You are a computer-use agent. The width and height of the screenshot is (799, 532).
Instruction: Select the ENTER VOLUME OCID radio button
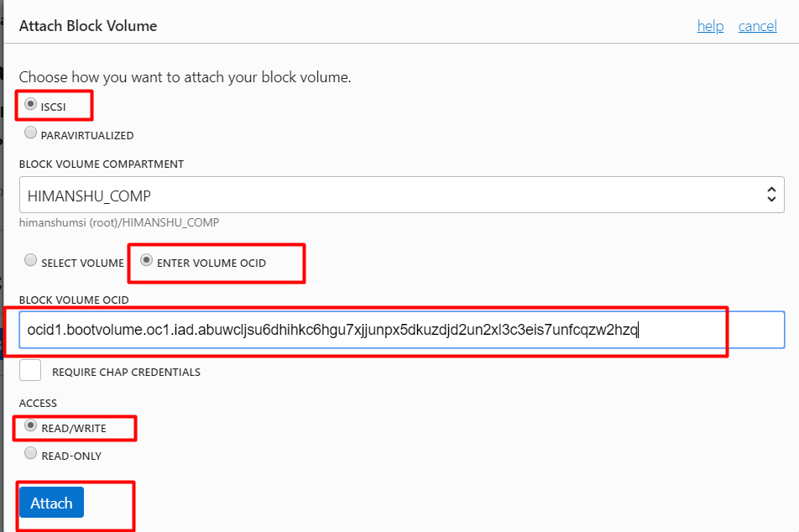tap(146, 260)
